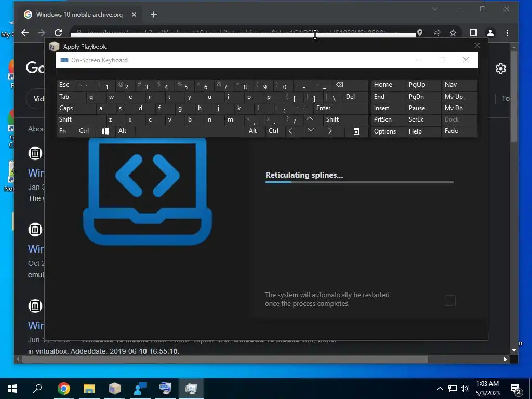Tap the Tab key on On-Screen Keyboard
Screen dimensions: 532x399
[x=71, y=97]
